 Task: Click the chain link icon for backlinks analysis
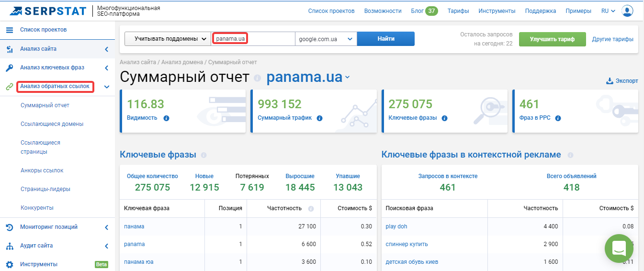tap(9, 87)
